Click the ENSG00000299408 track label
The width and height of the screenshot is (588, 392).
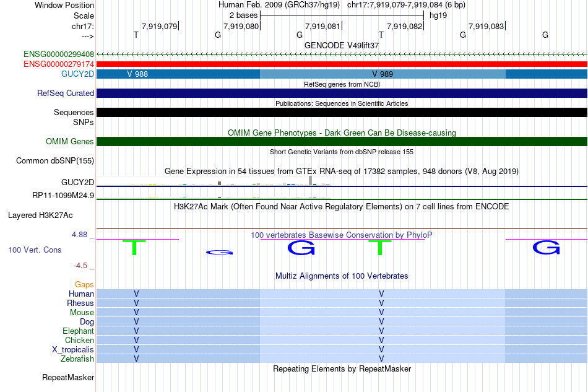pos(59,54)
